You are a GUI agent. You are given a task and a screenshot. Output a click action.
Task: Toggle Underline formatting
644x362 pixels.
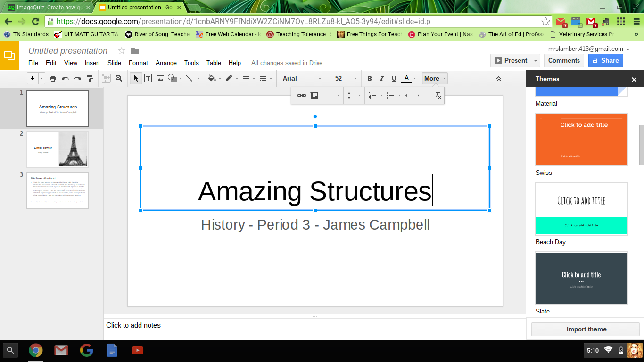(x=394, y=79)
